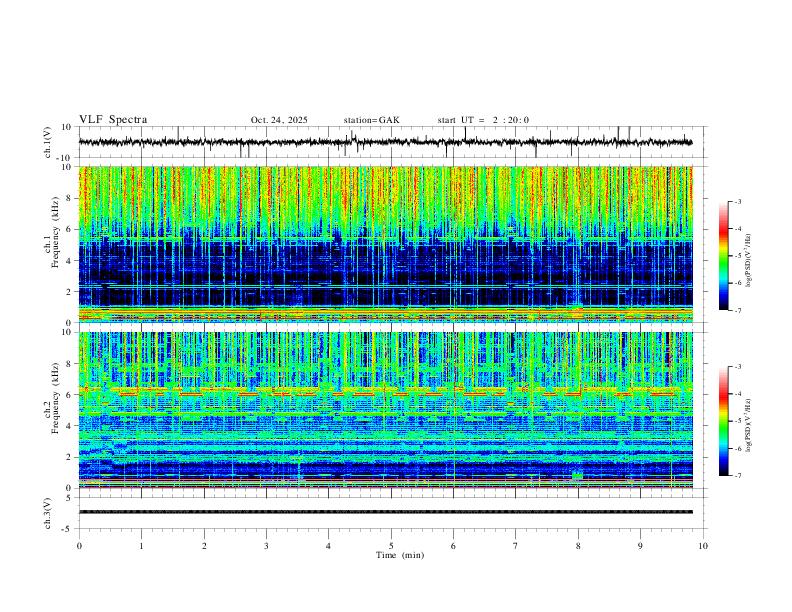The height and width of the screenshot is (612, 792).
Task: Click the "-5" tick on ch.3(V) axis
Action: 68,529
